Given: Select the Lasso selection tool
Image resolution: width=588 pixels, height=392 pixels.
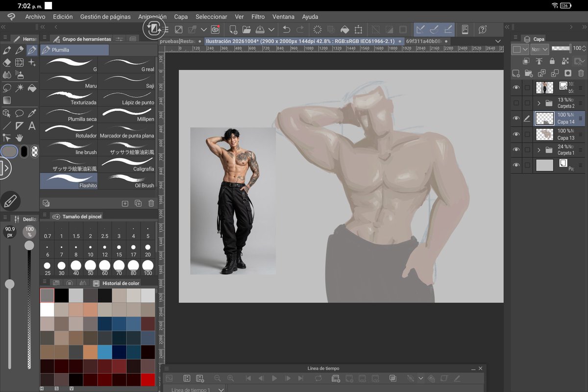Looking at the screenshot, I should 7,88.
